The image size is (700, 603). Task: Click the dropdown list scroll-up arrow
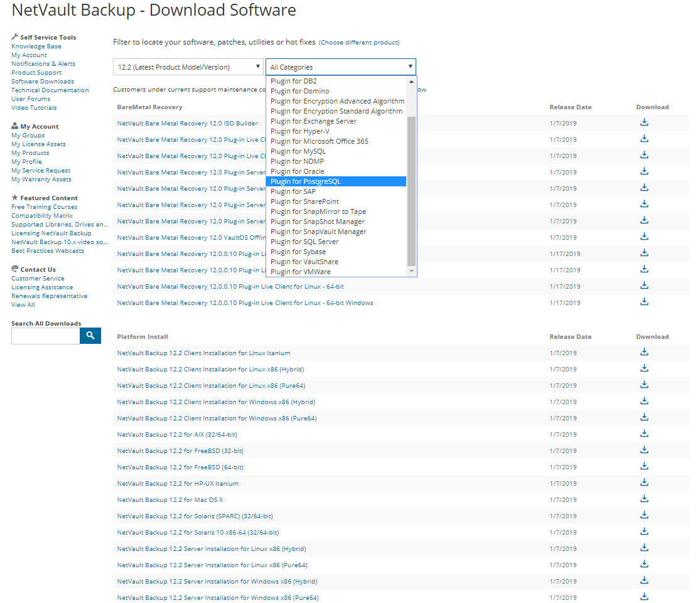pyautogui.click(x=411, y=81)
